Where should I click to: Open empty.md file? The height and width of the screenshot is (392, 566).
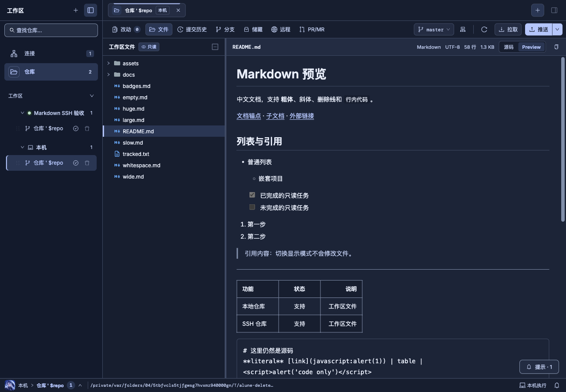pos(164,97)
